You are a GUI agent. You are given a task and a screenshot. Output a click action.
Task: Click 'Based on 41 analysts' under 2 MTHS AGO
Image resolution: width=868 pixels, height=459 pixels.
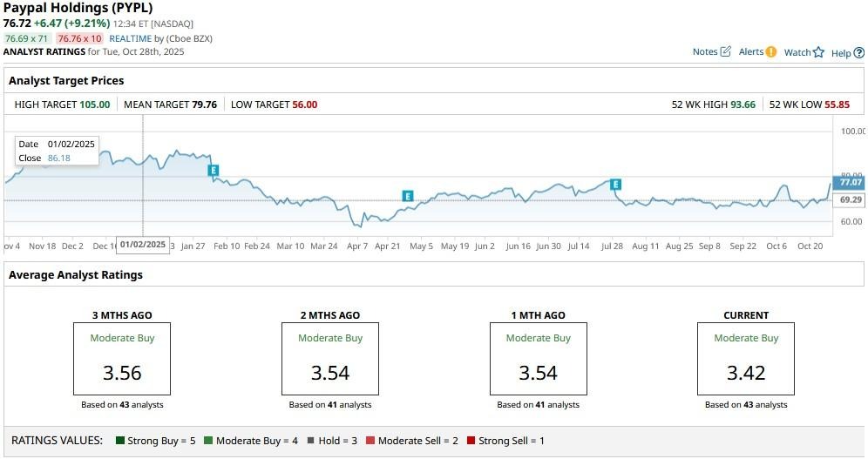point(330,405)
